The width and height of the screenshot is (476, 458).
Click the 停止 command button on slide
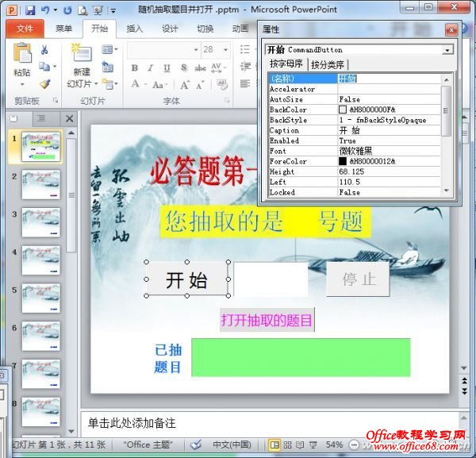[x=359, y=279]
